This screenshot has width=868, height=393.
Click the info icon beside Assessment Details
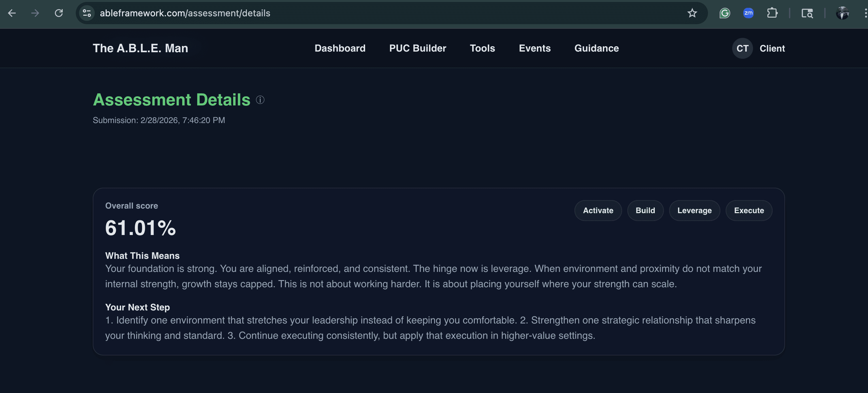(260, 100)
